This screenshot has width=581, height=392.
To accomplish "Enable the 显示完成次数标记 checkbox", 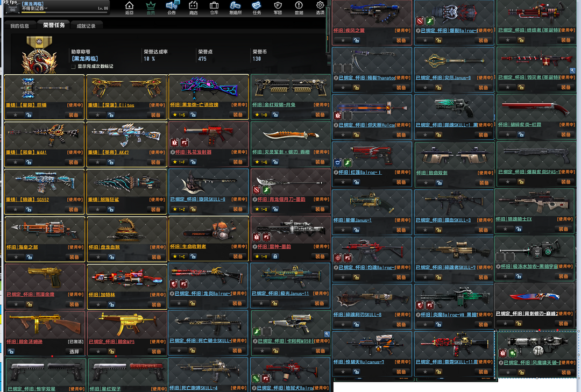I will [x=73, y=66].
